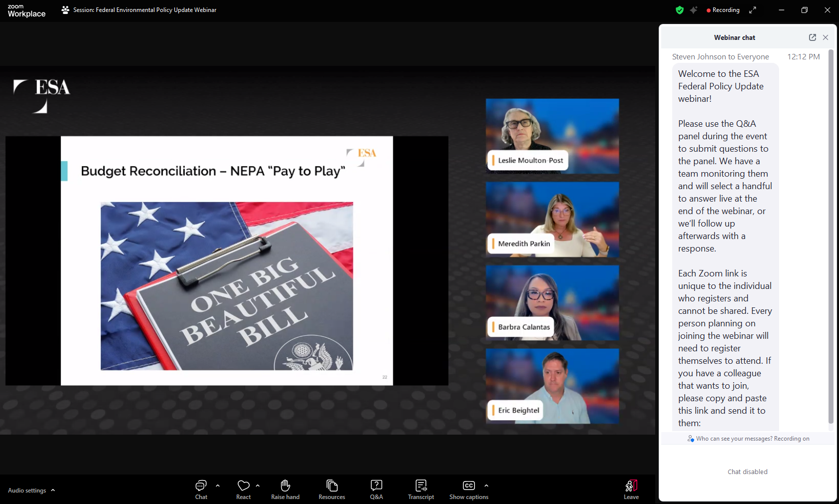Expand the React options arrow
The height and width of the screenshot is (504, 839).
pyautogui.click(x=258, y=486)
